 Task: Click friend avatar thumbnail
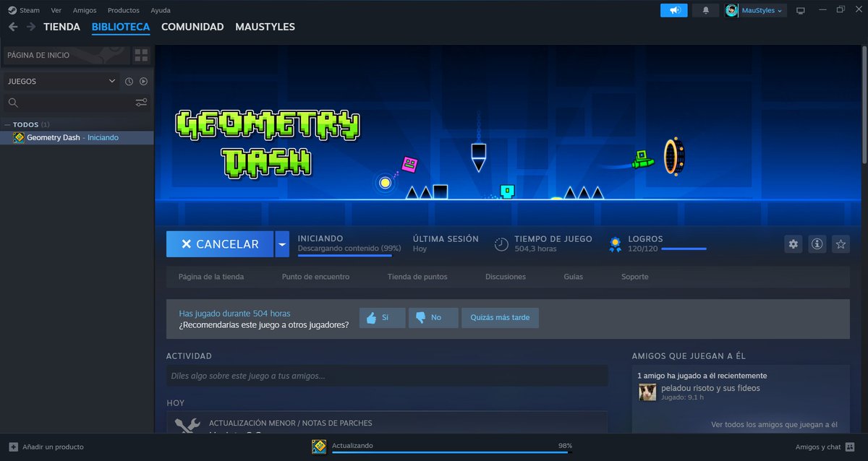click(647, 392)
